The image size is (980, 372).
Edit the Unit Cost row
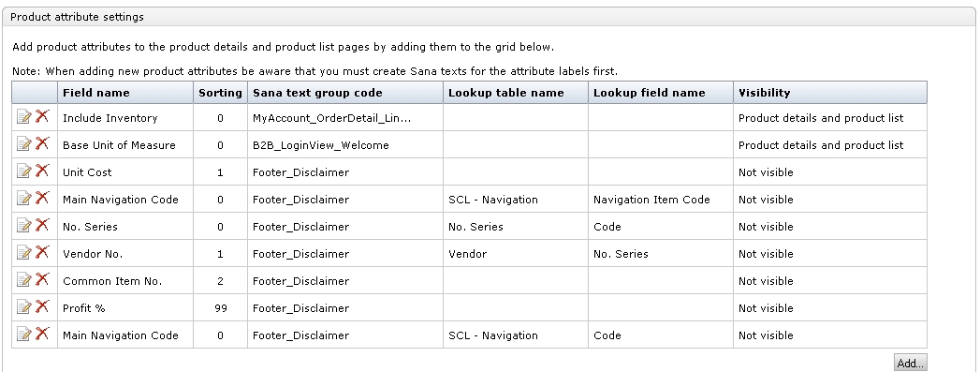(23, 171)
